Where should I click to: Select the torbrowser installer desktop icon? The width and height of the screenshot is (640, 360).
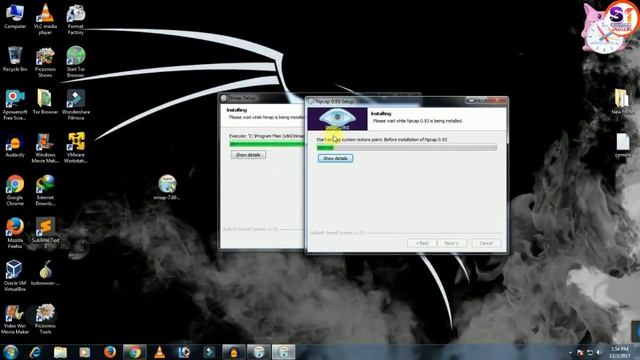click(x=45, y=273)
